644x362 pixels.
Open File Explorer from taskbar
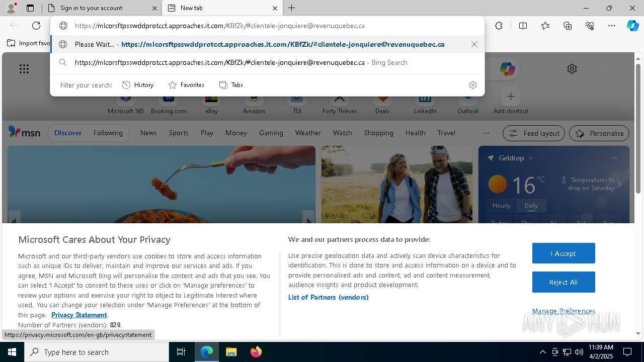click(231, 352)
